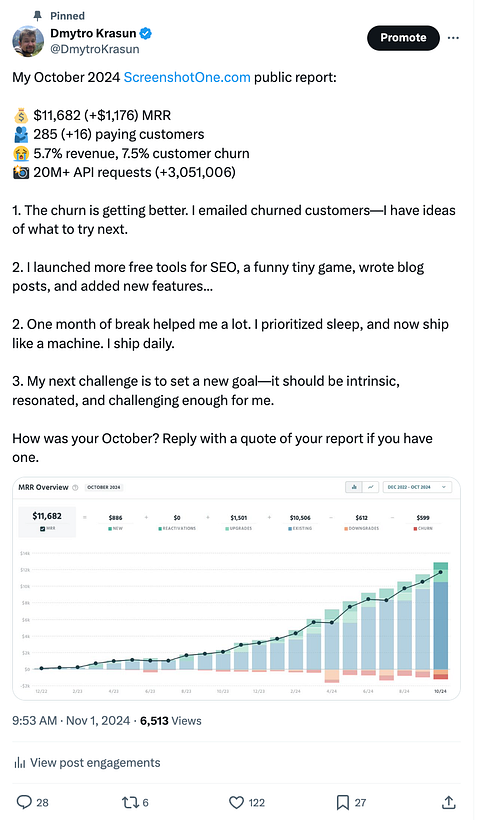
Task: Open the MRR Overview chart image
Action: coord(236,588)
